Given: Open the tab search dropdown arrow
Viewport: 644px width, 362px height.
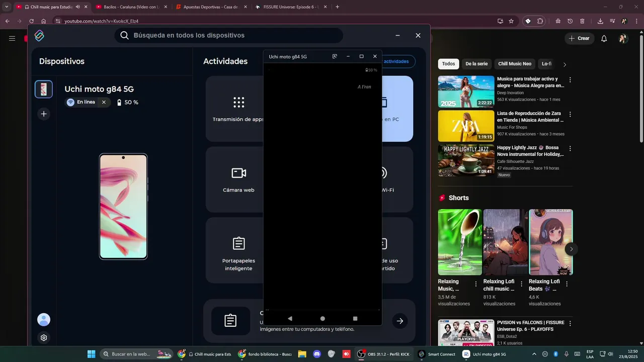Looking at the screenshot, I should tap(7, 7).
